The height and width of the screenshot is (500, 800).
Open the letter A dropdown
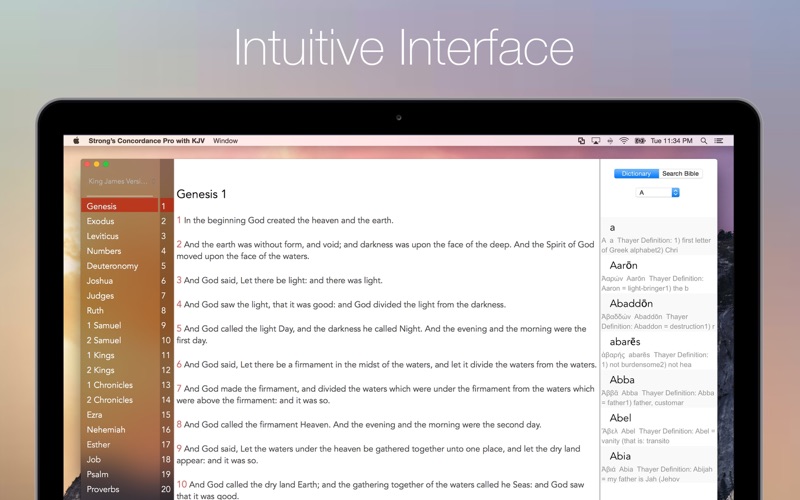click(658, 192)
